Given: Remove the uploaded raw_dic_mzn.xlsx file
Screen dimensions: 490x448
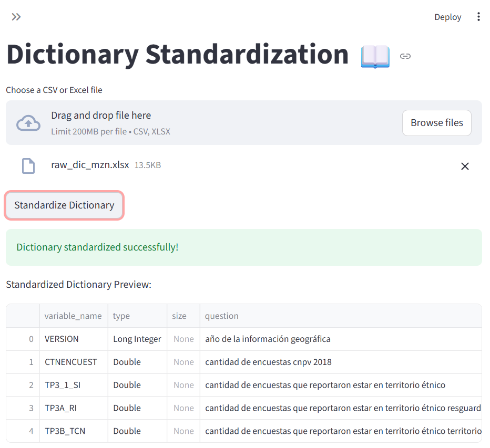Looking at the screenshot, I should 465,166.
